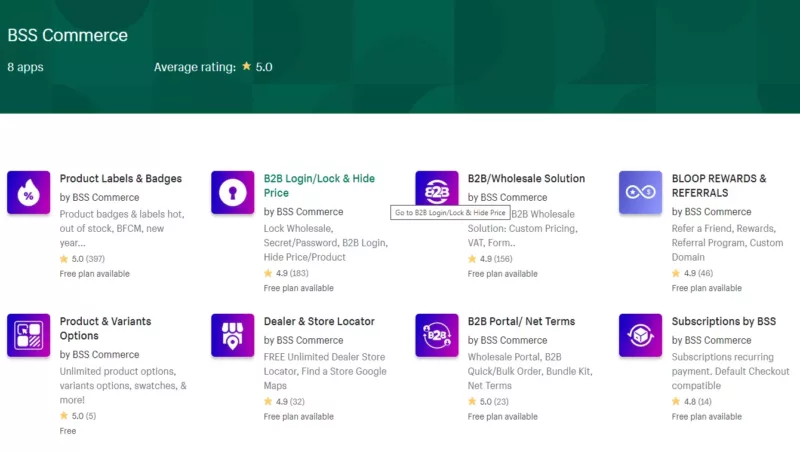Viewport: 800px width, 453px height.
Task: Click the BSS Commerce page heading
Action: (67, 35)
